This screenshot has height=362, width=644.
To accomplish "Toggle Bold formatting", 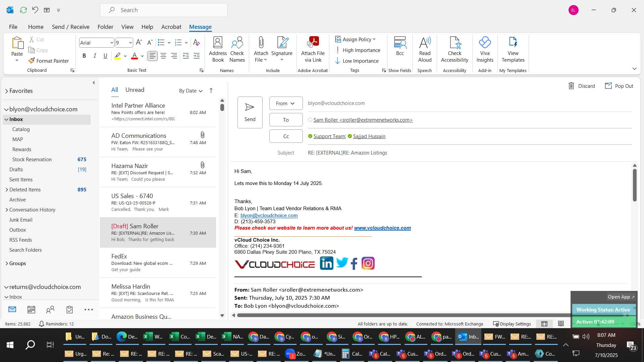I will 84,56.
